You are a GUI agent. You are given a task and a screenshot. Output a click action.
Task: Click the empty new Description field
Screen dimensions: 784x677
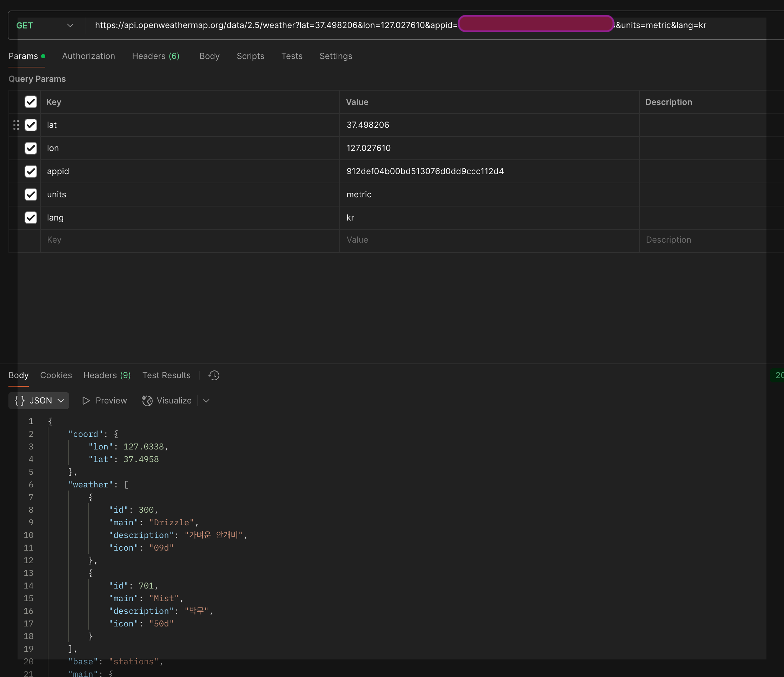click(711, 240)
